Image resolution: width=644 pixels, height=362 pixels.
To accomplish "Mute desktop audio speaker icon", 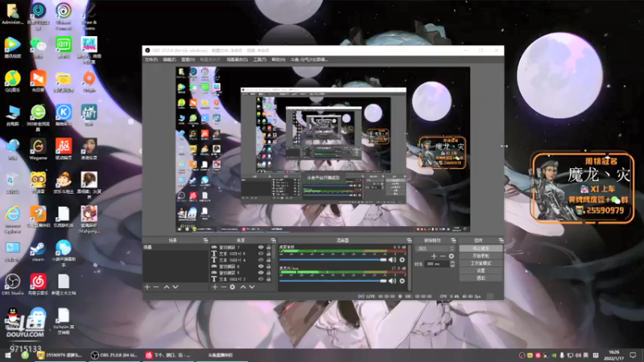I will (392, 260).
